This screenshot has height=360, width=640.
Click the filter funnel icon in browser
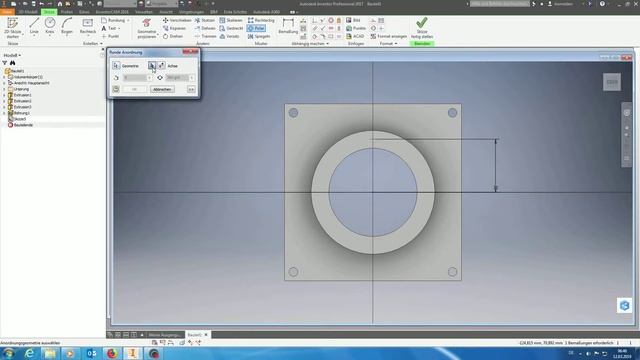coord(4,63)
